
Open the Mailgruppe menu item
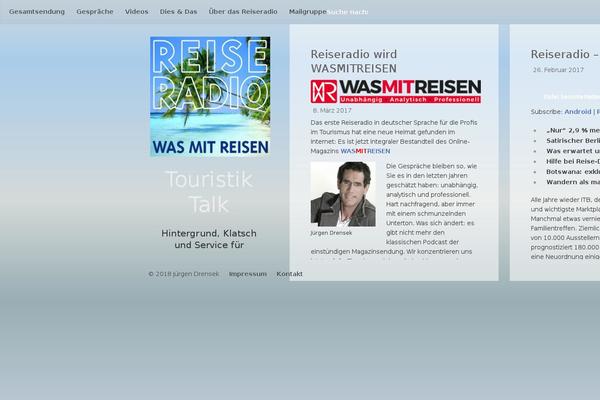[308, 12]
